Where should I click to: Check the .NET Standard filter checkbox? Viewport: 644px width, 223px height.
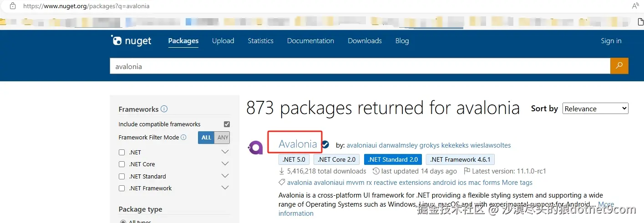pos(122,176)
